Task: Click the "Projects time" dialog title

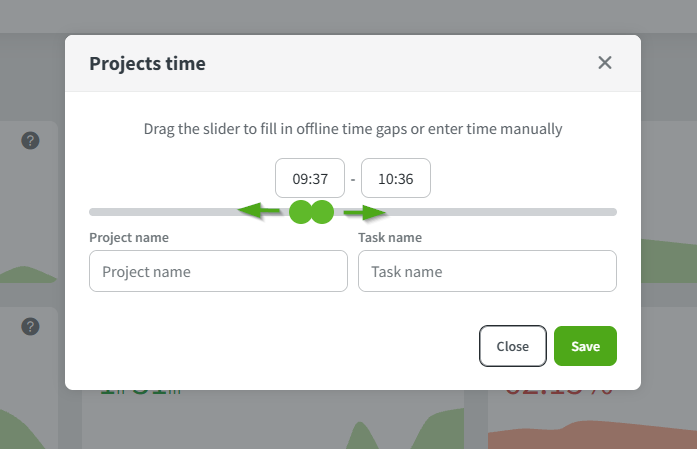Action: click(148, 64)
